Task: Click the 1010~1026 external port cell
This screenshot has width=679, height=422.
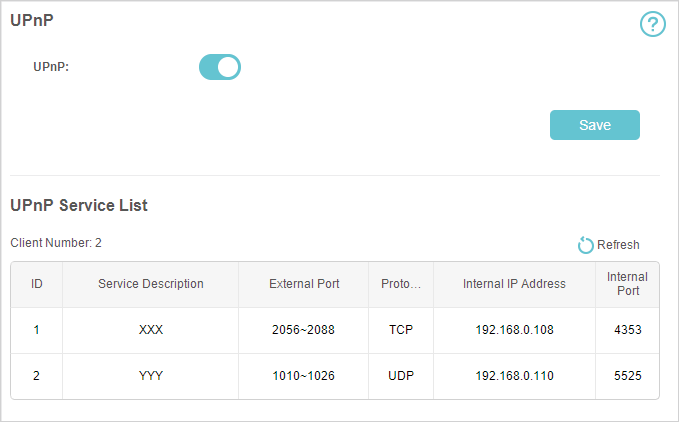Action: click(303, 376)
